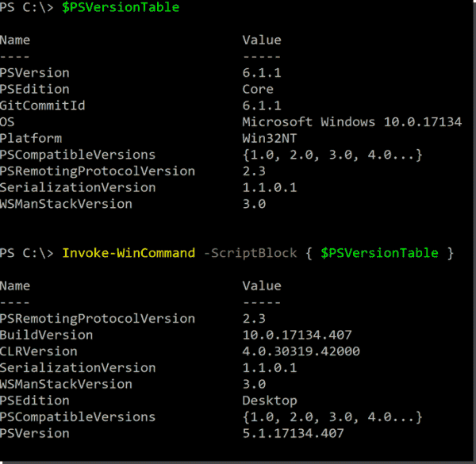This screenshot has width=476, height=464.
Task: Click PSRemotingProtocolVersion label in the second table
Action: pyautogui.click(x=98, y=319)
